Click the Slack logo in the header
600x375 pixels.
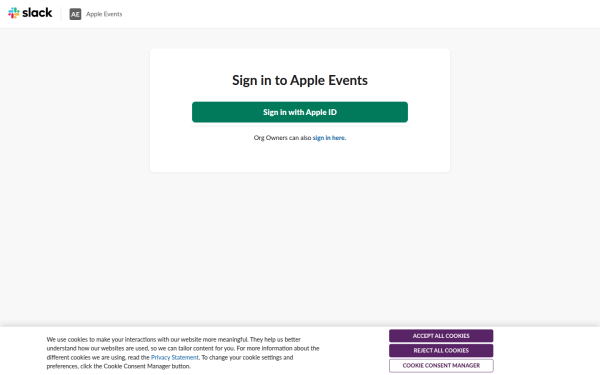coord(30,13)
